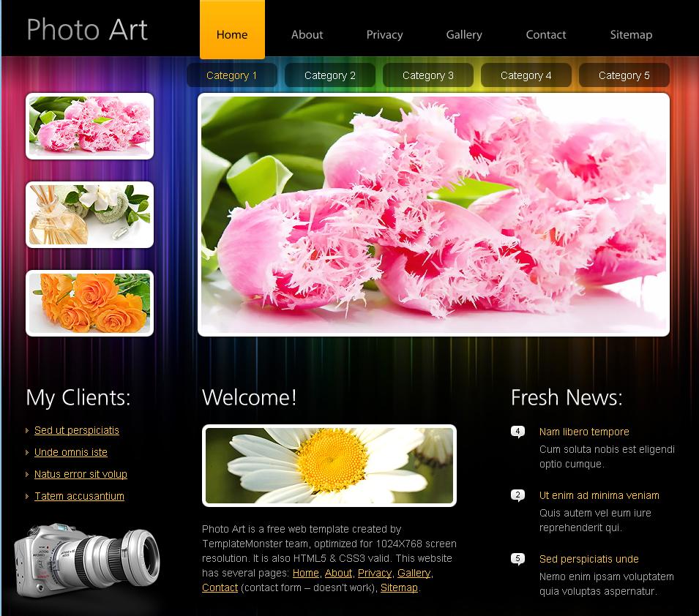
Task: Choose the pink tulips thumbnail
Action: (x=89, y=126)
